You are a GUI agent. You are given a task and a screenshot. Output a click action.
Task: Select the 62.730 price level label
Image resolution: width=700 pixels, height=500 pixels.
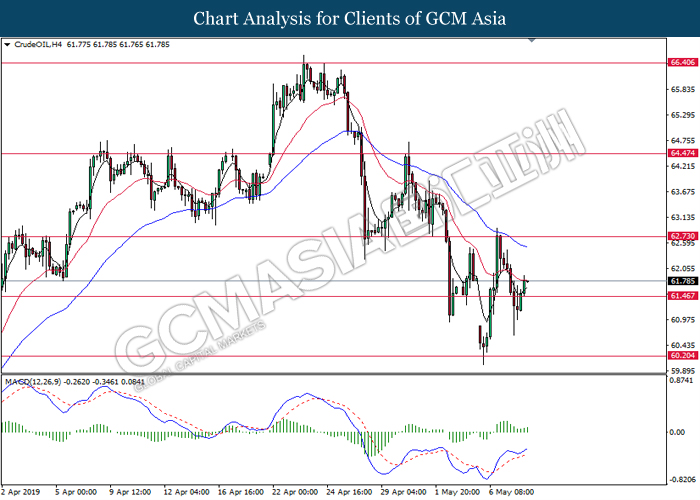pyautogui.click(x=683, y=236)
